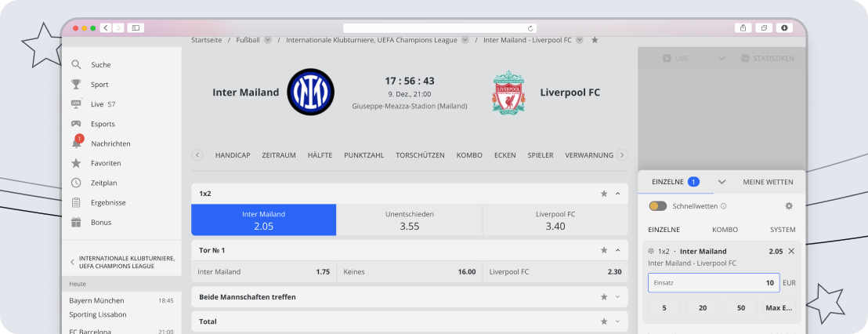The image size is (868, 334).
Task: Favorite the Tor № 1 market star
Action: point(604,250)
